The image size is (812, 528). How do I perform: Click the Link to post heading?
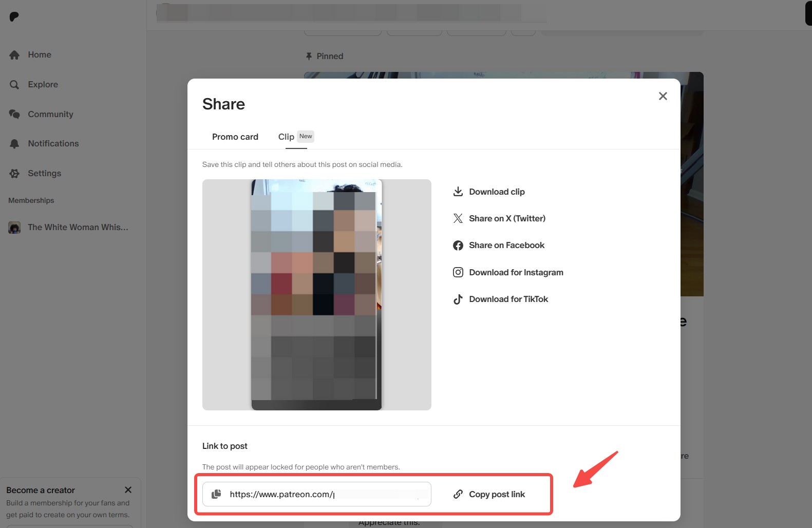(225, 446)
